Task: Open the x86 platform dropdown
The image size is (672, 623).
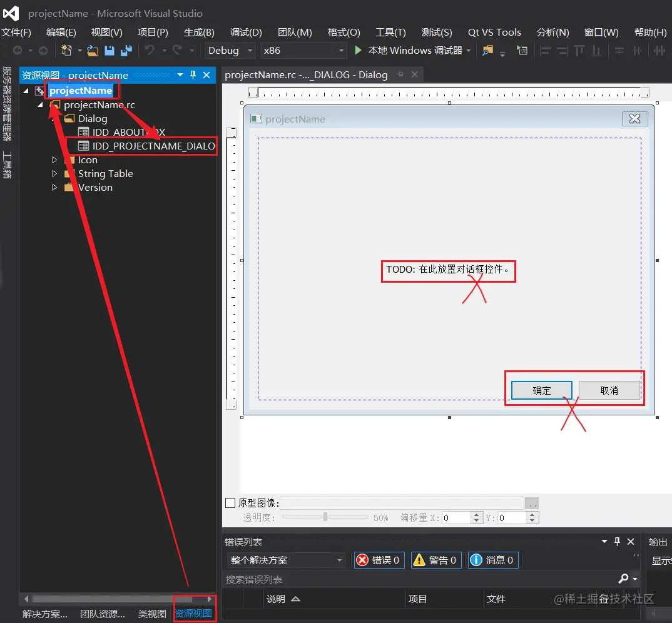Action: [342, 51]
